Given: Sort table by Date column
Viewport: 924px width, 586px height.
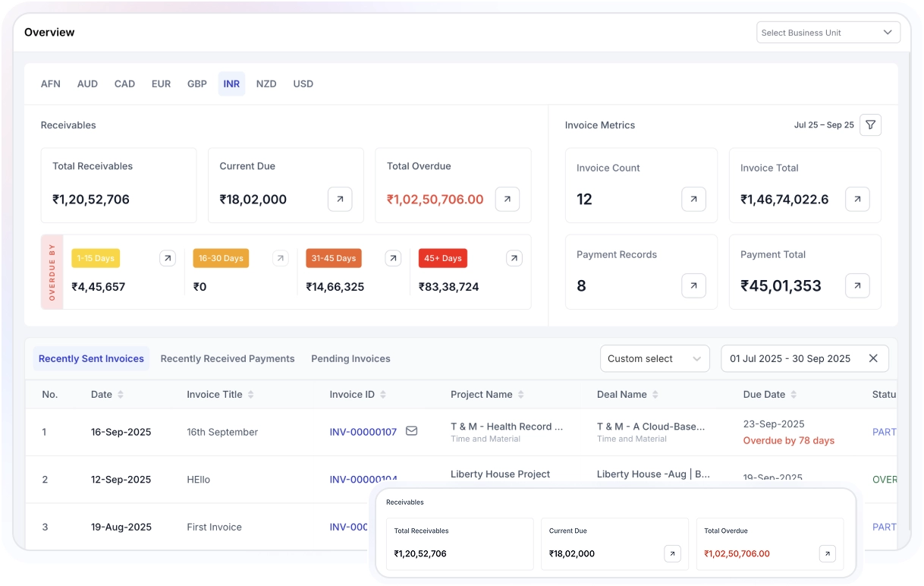Looking at the screenshot, I should pyautogui.click(x=121, y=395).
